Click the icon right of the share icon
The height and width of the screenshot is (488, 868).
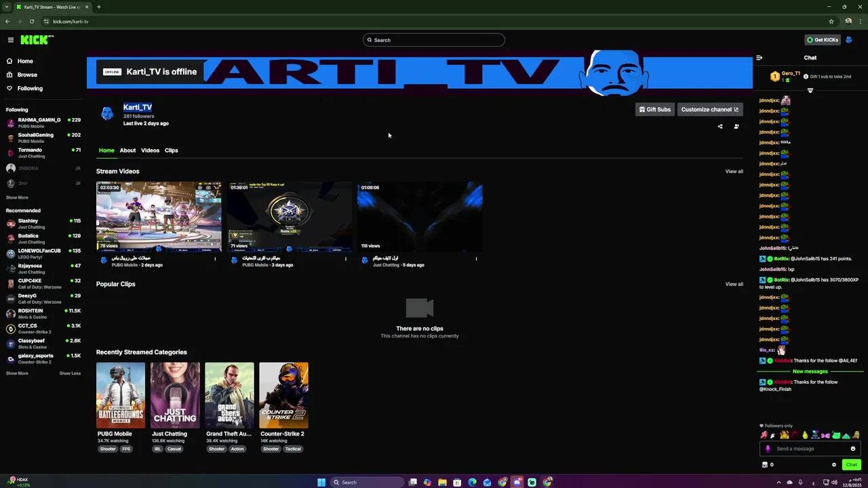736,126
